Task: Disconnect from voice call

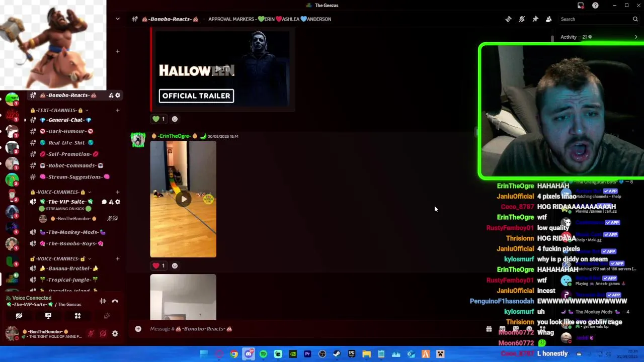Action: [x=115, y=301]
